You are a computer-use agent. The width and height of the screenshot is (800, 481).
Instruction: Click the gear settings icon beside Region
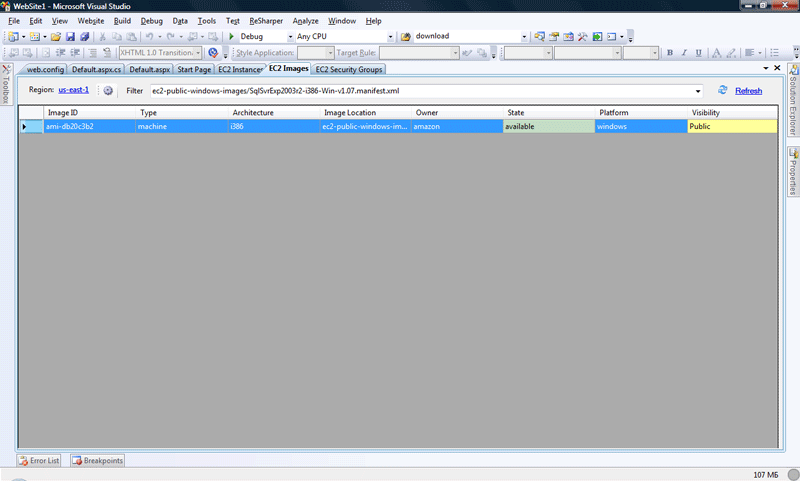pos(108,91)
